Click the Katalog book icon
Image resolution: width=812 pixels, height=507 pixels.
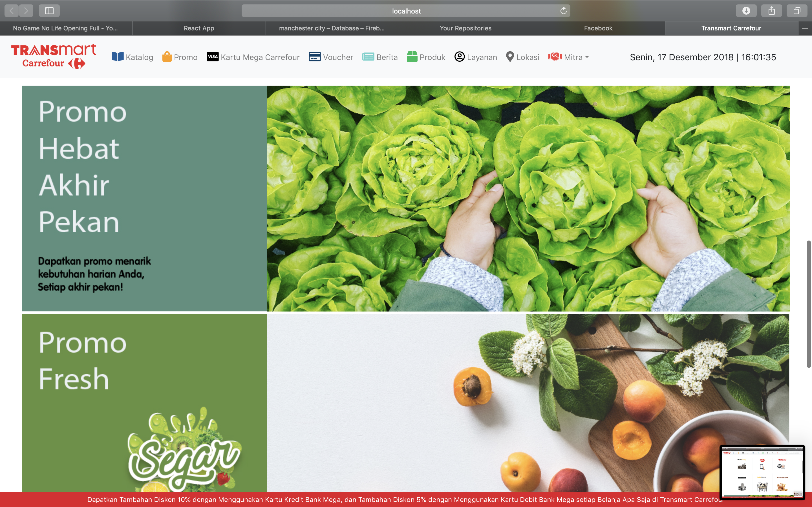(x=118, y=57)
